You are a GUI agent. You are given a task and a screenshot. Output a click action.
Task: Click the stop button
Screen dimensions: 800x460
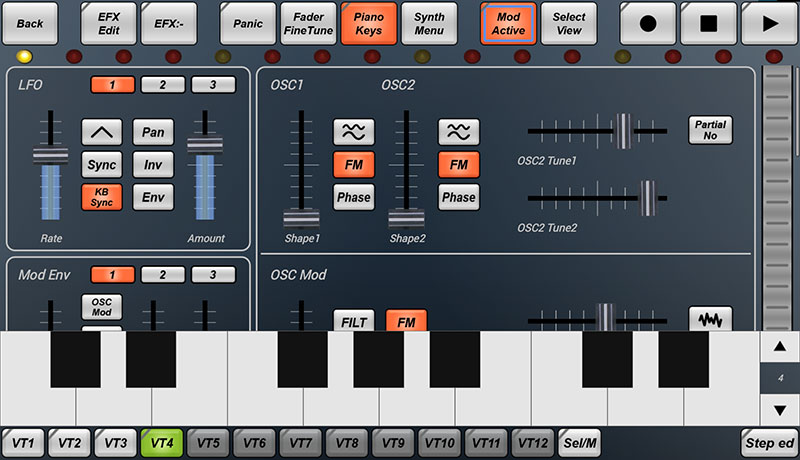click(x=709, y=23)
